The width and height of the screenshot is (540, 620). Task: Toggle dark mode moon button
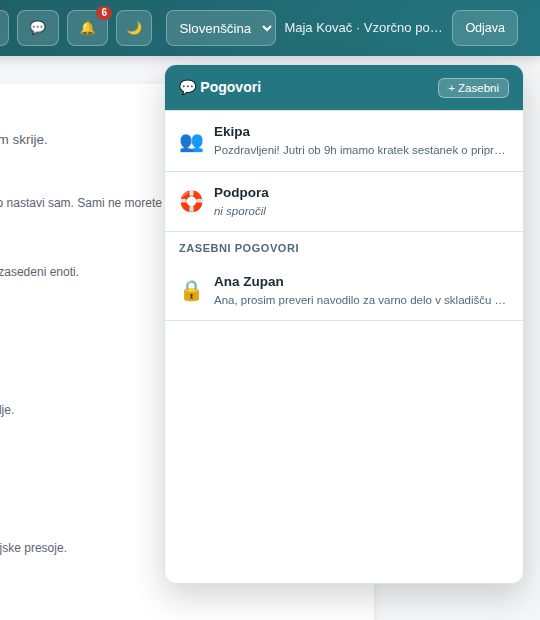(134, 28)
